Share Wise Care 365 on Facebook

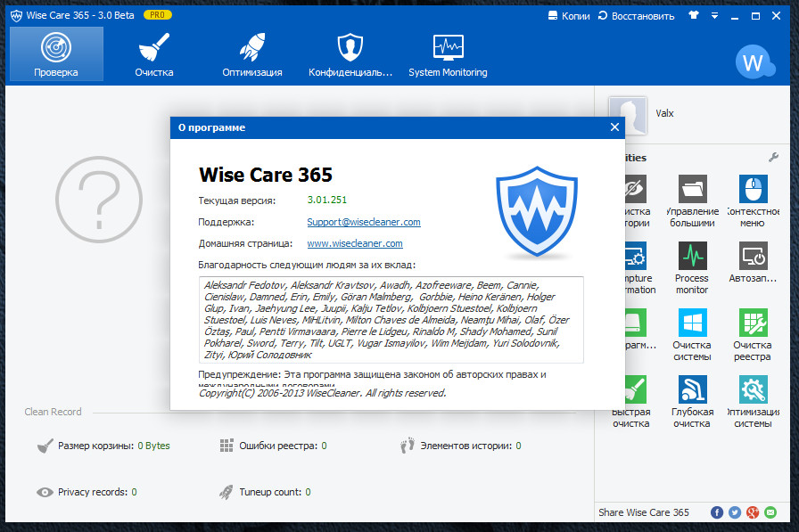716,512
